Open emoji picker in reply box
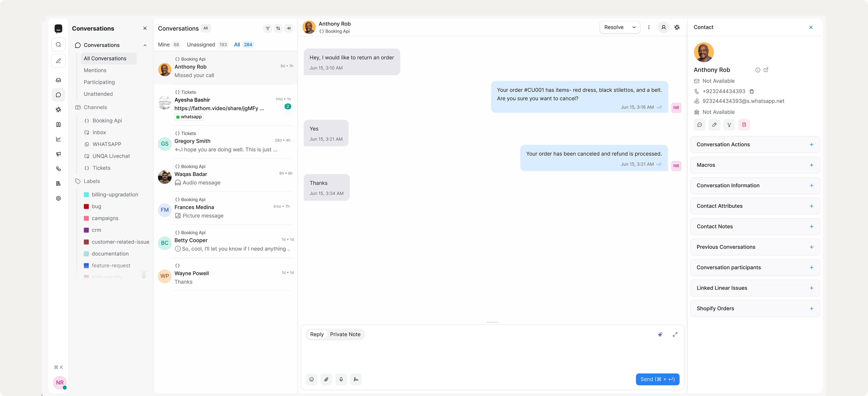This screenshot has width=868, height=396. (x=312, y=379)
